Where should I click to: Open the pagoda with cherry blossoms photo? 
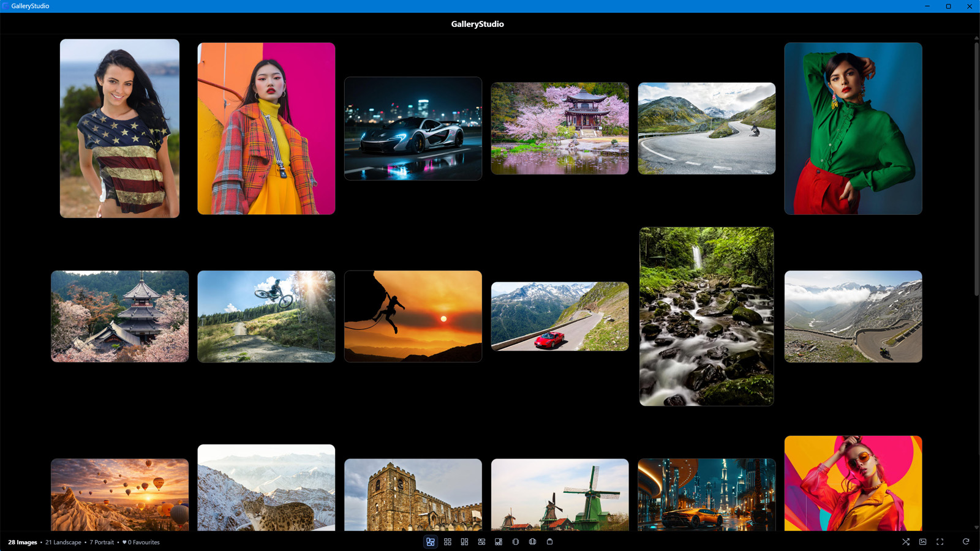(x=119, y=317)
